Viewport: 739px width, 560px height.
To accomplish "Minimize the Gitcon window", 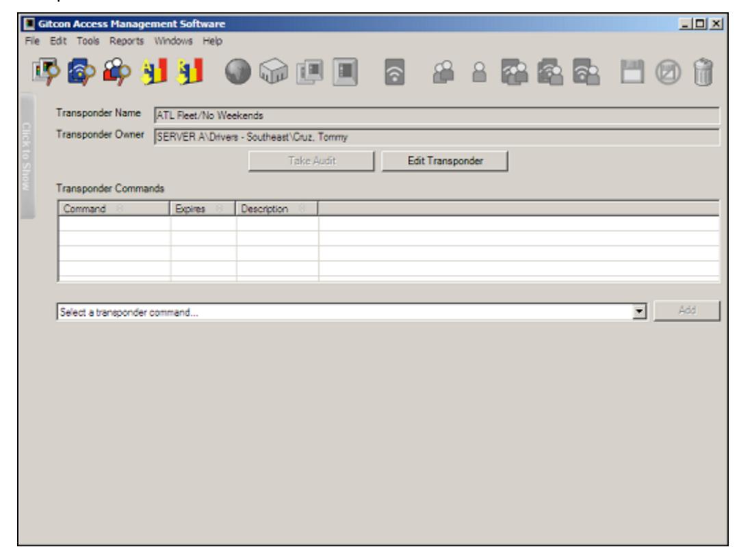I will point(685,23).
